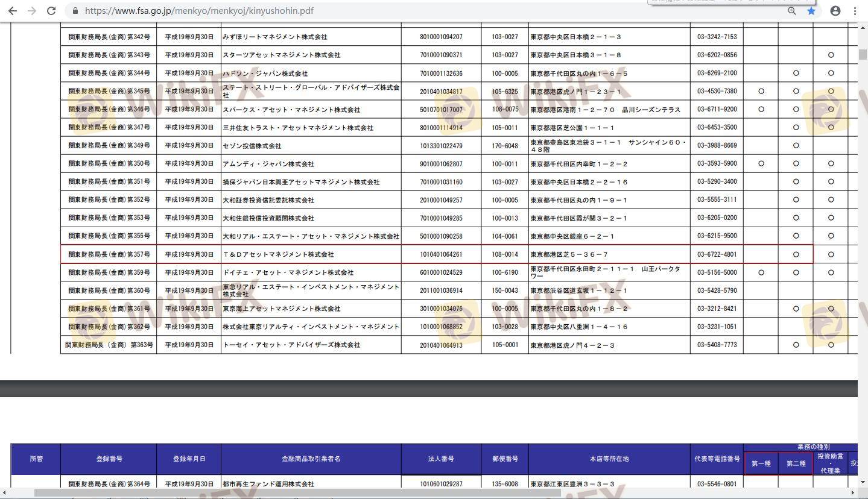Click the blue bookmark star
Image resolution: width=868 pixels, height=499 pixels.
[811, 11]
